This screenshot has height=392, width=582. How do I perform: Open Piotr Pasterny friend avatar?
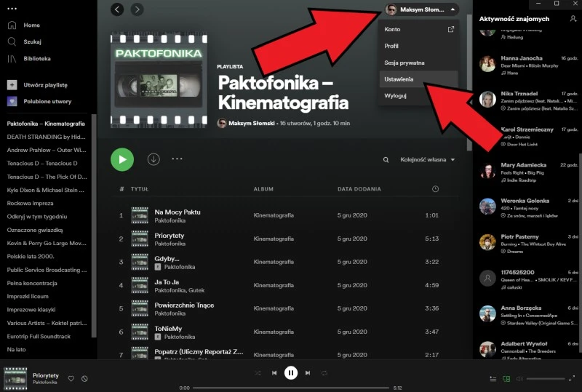487,243
